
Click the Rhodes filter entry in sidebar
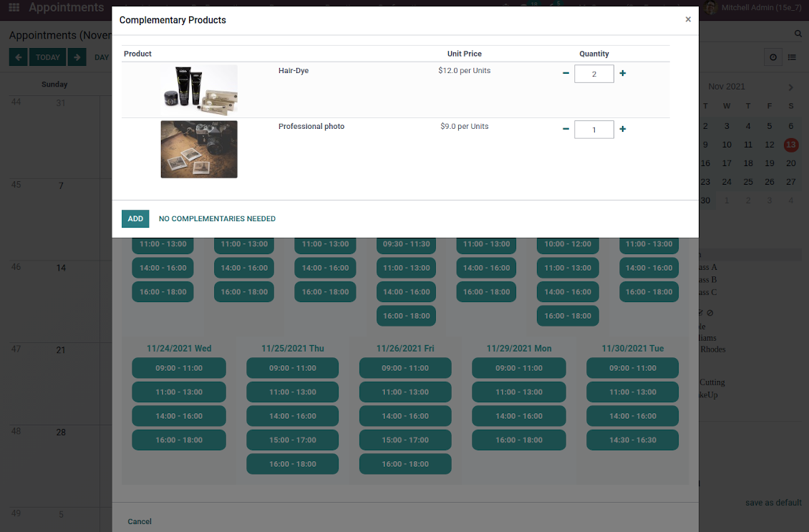(712, 349)
